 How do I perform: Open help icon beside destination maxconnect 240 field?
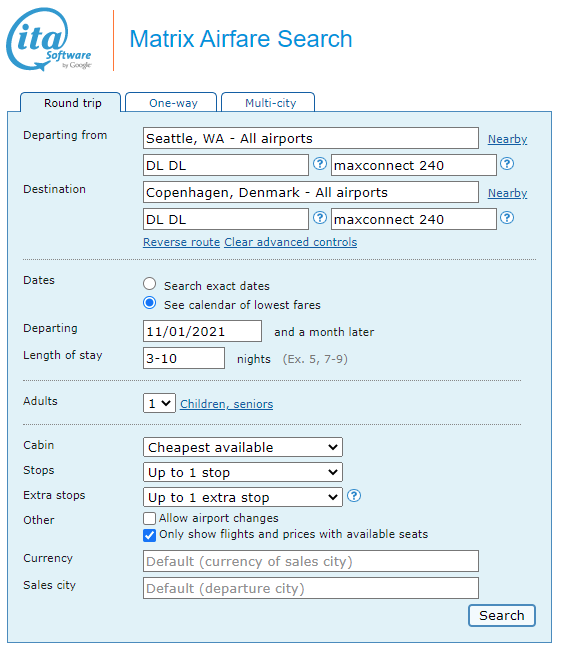(x=507, y=218)
